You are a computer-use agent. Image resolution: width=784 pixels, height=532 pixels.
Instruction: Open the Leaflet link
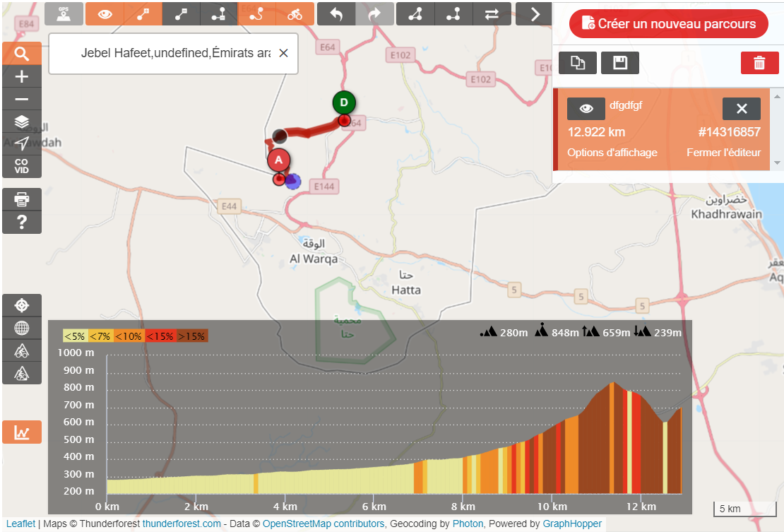click(21, 524)
